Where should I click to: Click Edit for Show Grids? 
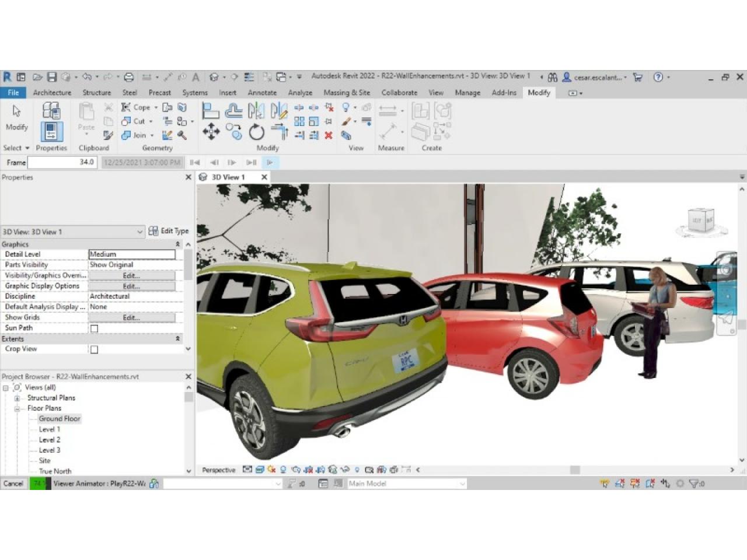coord(131,318)
